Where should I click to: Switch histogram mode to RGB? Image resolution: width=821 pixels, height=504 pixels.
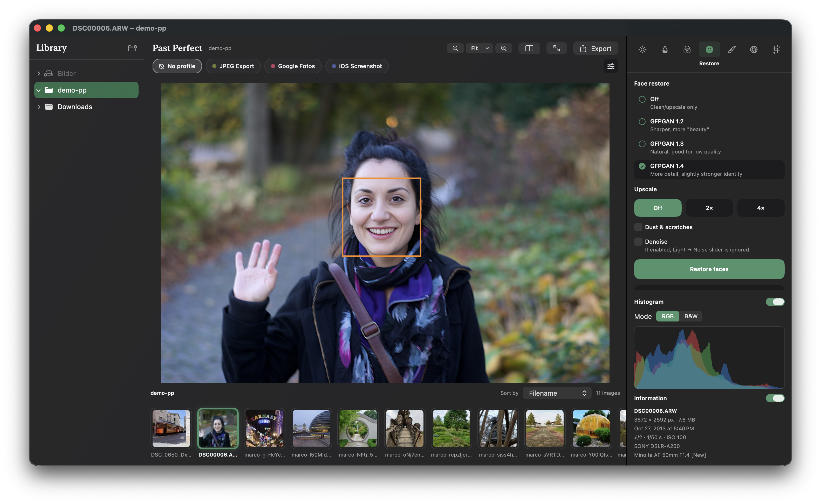[x=667, y=316]
